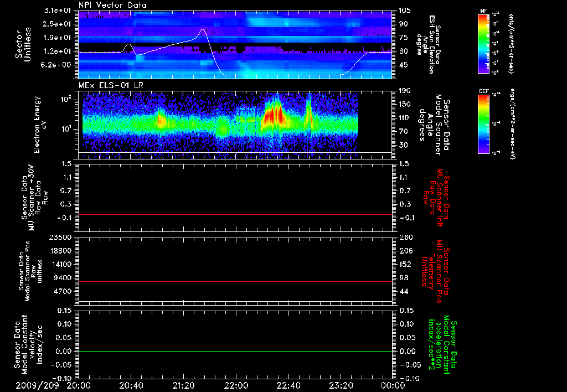Click the "14100" scanner position tick
Viewport: 567px width, 392px height.
pyautogui.click(x=60, y=265)
